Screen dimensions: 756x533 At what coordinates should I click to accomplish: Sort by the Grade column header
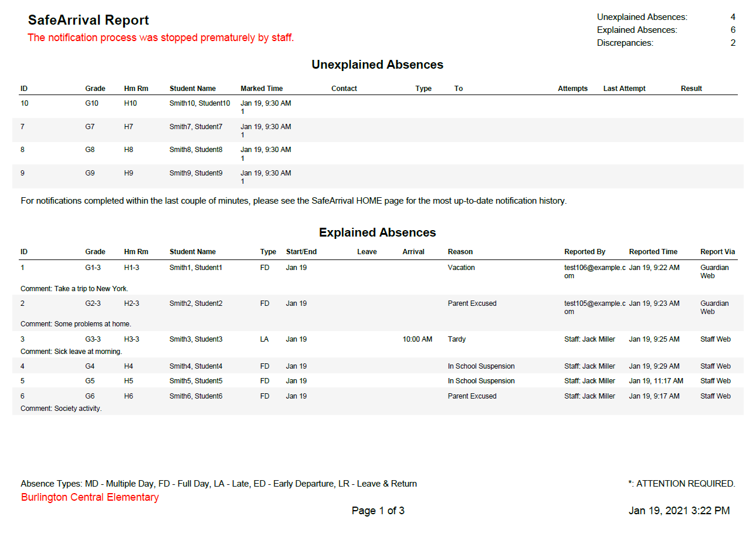tap(95, 88)
